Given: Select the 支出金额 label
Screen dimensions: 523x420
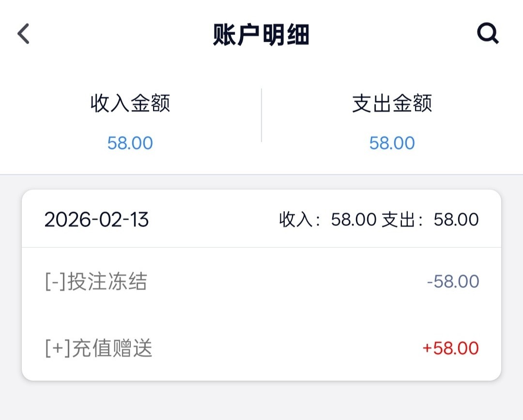Looking at the screenshot, I should (392, 104).
